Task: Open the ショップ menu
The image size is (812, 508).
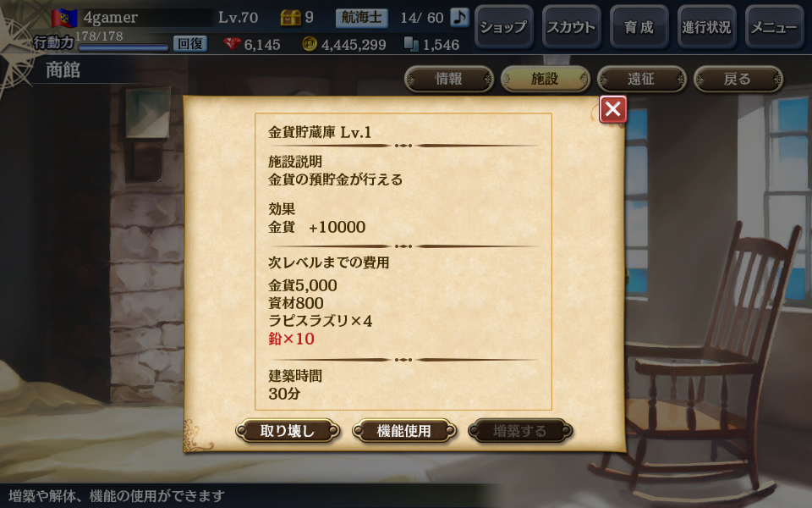Action: [x=503, y=27]
